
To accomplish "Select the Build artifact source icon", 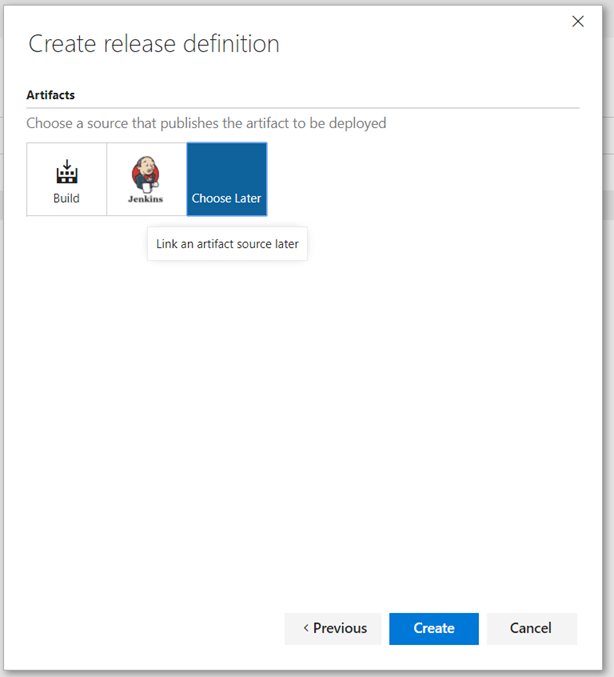I will coord(66,171).
